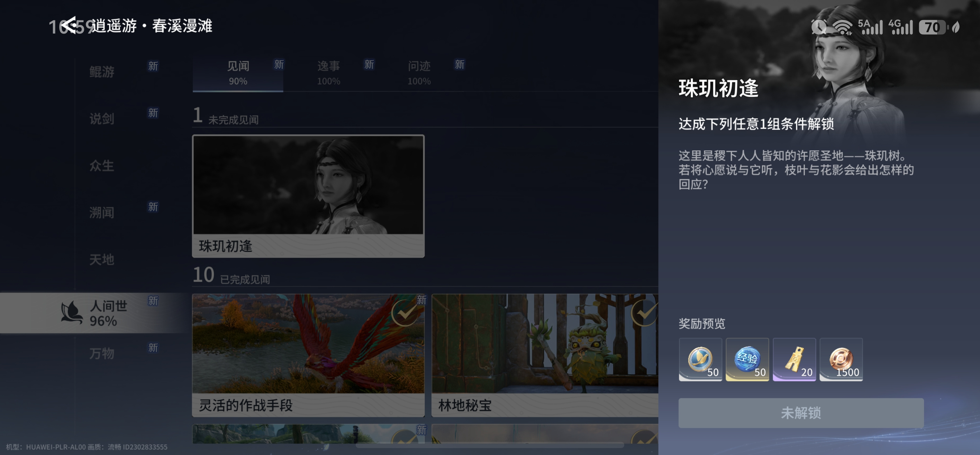Click the 5A signal strength icon
The image size is (980, 455).
click(x=870, y=27)
